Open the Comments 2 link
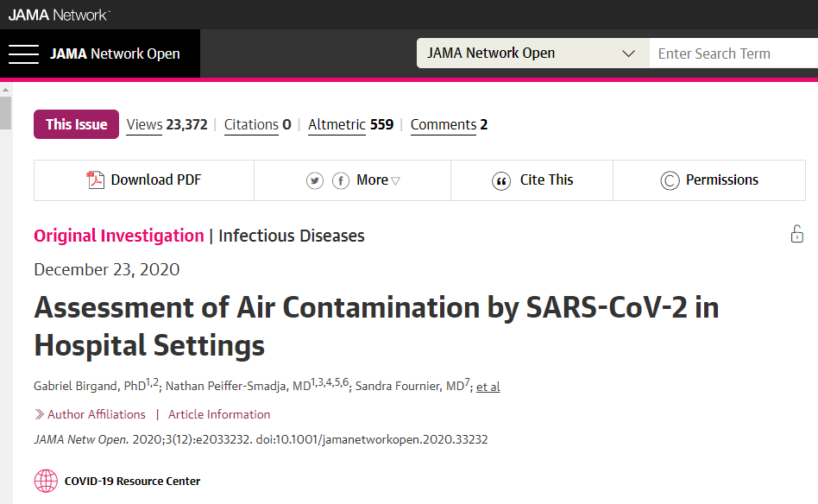Image resolution: width=818 pixels, height=504 pixels. point(449,124)
